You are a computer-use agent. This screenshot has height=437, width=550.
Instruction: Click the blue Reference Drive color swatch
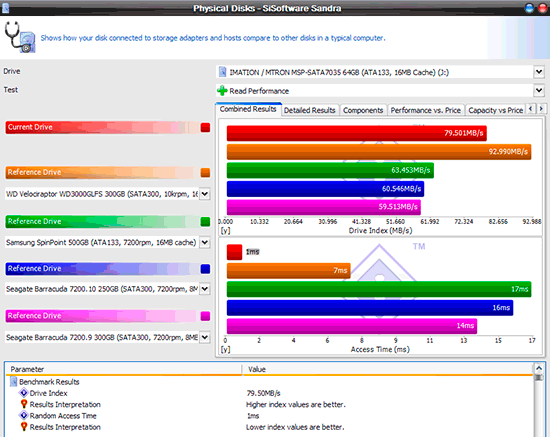(205, 269)
